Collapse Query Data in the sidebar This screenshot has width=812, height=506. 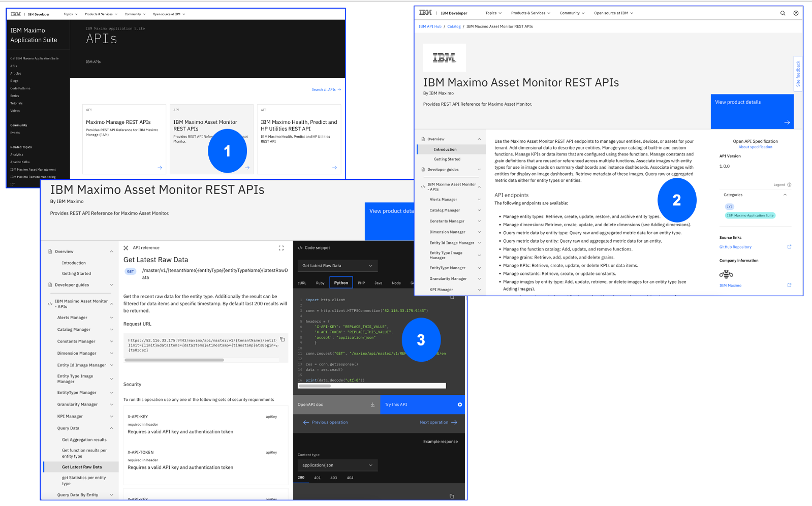click(x=111, y=428)
